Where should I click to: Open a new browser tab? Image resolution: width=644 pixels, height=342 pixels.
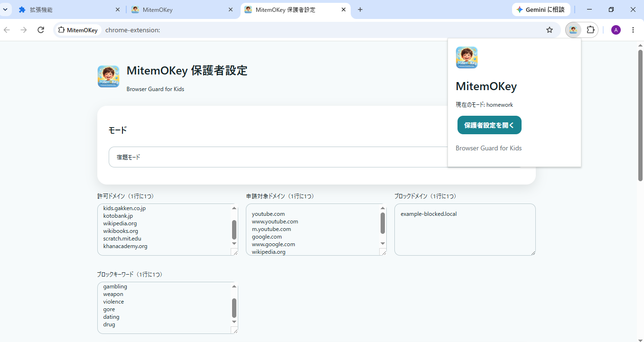coord(360,9)
